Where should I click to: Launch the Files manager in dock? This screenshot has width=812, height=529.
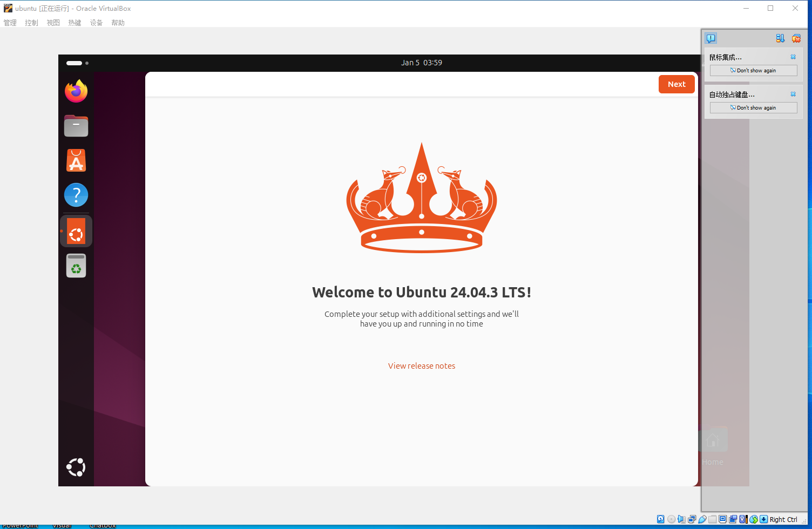76,126
